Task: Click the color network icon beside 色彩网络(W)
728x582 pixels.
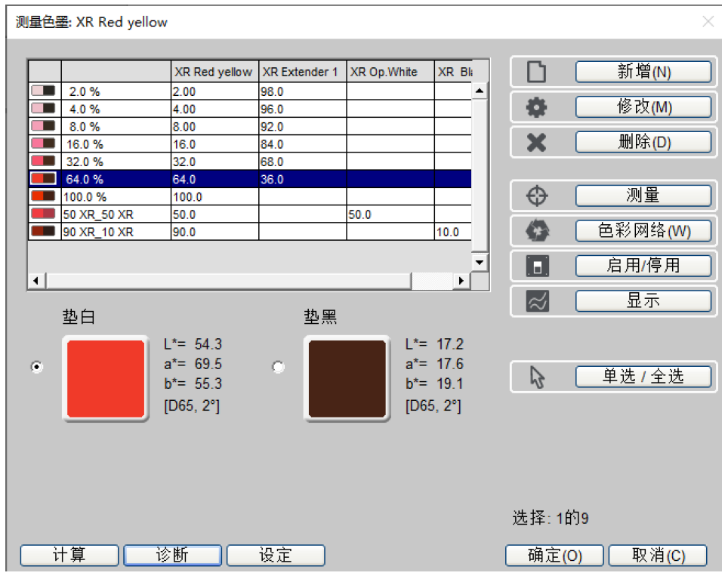Action: click(x=537, y=231)
